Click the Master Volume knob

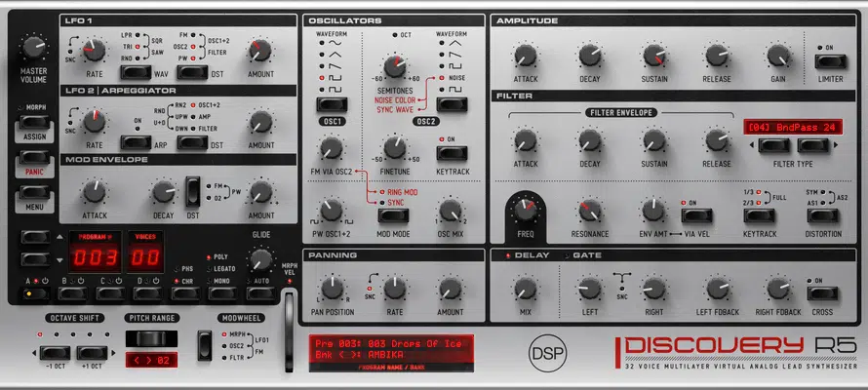click(x=34, y=48)
